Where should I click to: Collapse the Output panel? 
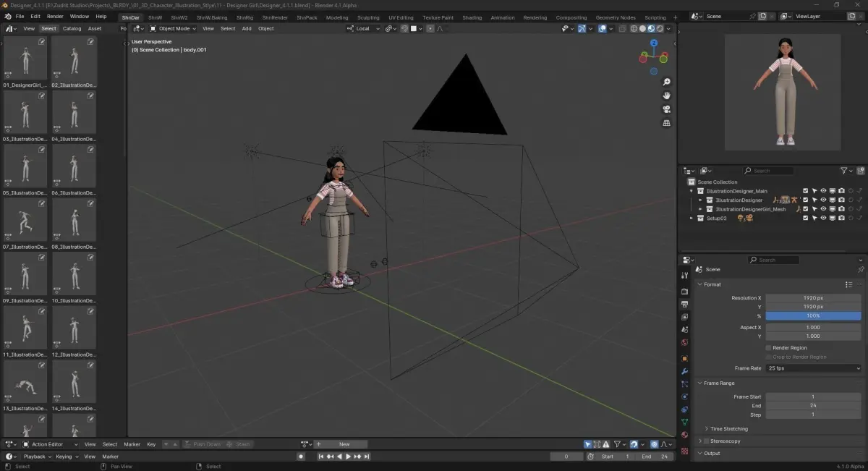[700, 453]
